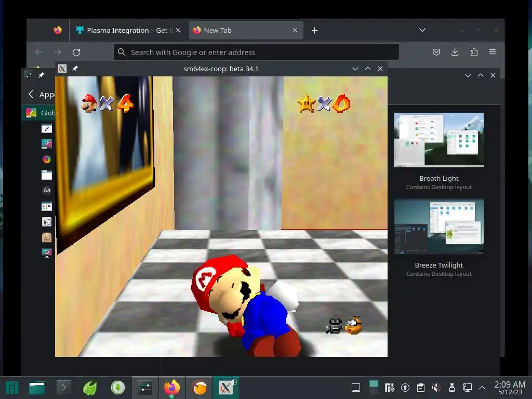This screenshot has height=399, width=532.
Task: Close the Plasma Integration tab
Action: [178, 30]
